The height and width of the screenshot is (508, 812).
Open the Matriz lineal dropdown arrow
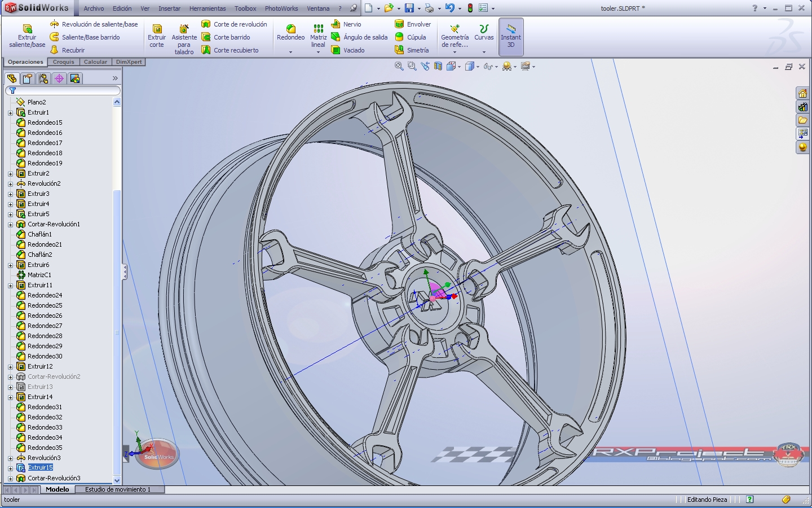318,52
